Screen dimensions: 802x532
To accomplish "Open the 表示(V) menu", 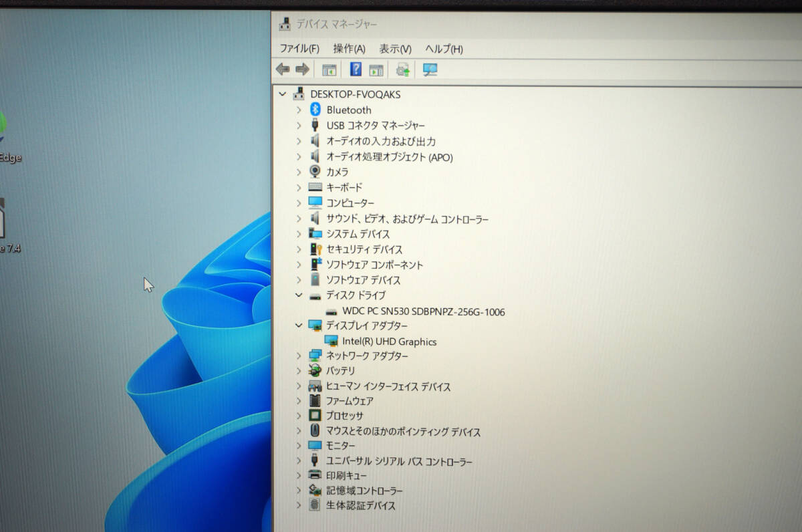I will tap(395, 49).
